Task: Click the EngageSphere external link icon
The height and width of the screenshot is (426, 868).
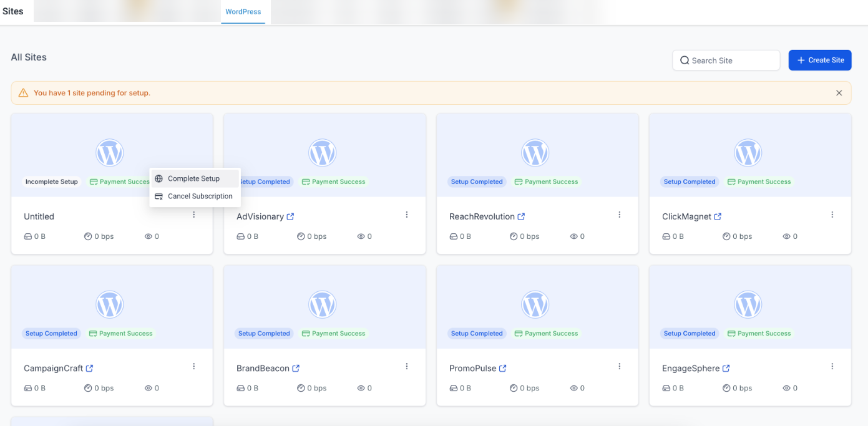Action: (726, 368)
